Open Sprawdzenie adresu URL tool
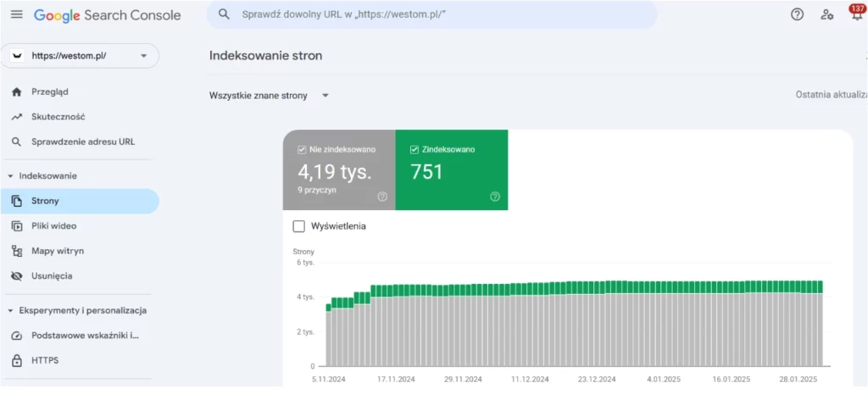Image resolution: width=868 pixels, height=394 pixels. coord(82,142)
